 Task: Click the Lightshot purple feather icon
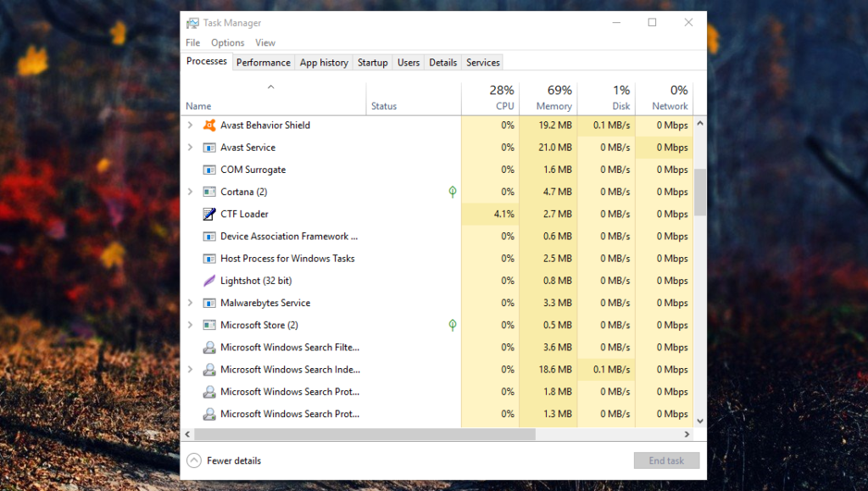209,281
